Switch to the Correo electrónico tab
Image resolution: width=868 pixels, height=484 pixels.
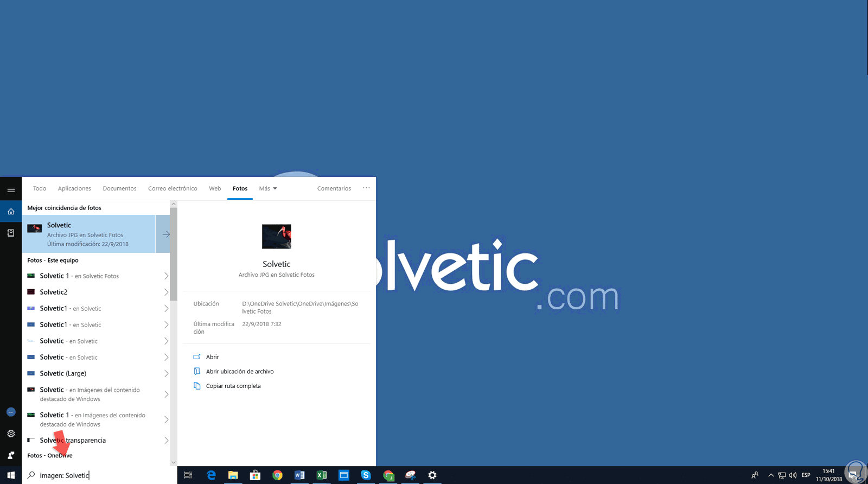(173, 189)
